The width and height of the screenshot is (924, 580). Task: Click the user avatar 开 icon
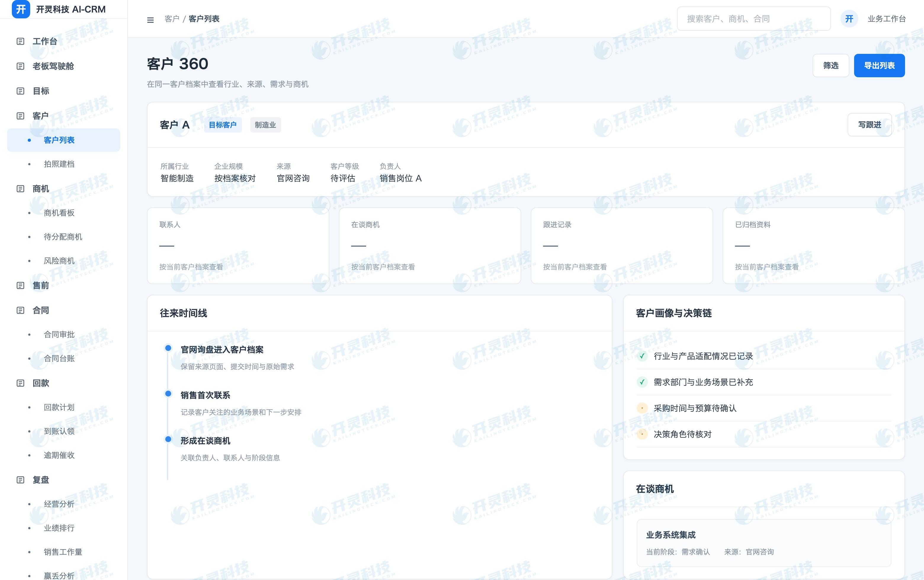tap(849, 19)
